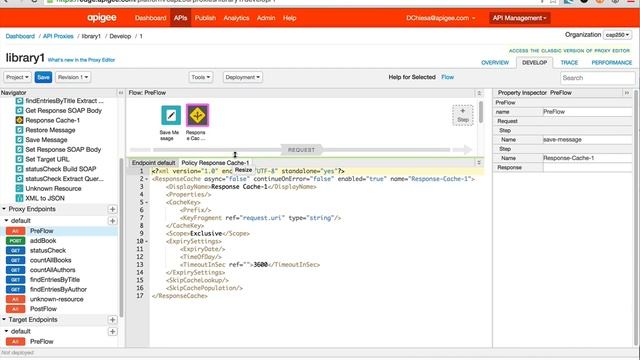Open What's new in the Proxy Editor
Viewport: 640px width, 360px height.
pos(81,60)
